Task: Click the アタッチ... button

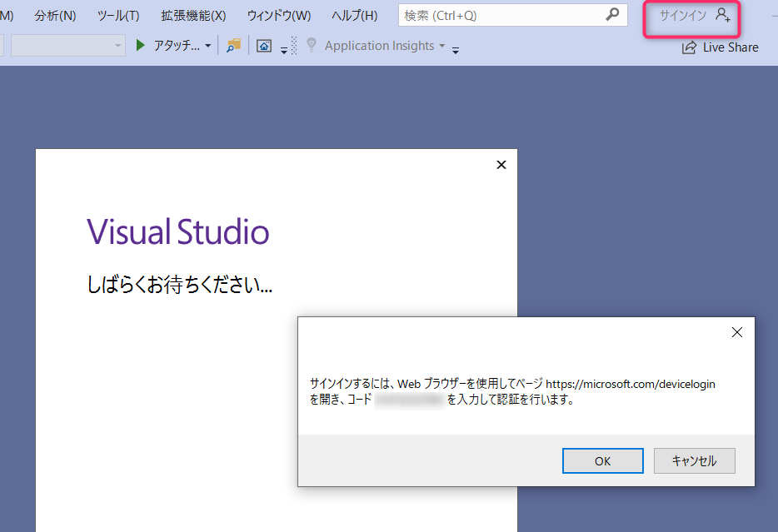Action: click(177, 46)
